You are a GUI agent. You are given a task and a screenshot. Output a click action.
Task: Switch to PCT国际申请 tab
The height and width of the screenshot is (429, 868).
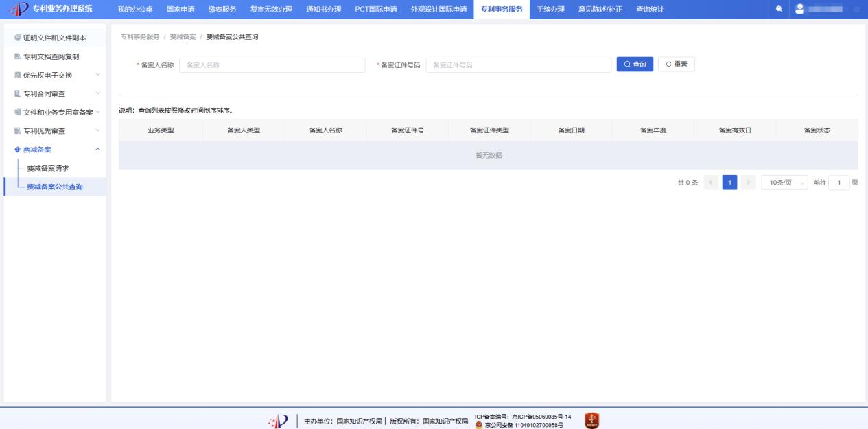[x=375, y=9]
